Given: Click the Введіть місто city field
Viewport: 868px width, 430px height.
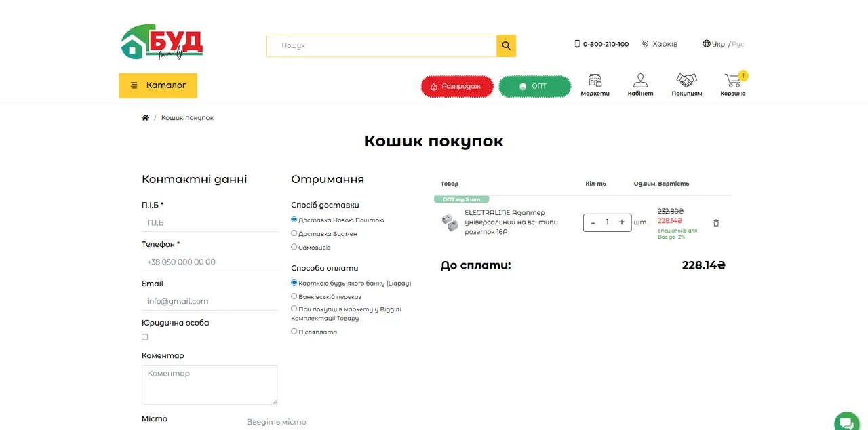Looking at the screenshot, I should [x=277, y=422].
